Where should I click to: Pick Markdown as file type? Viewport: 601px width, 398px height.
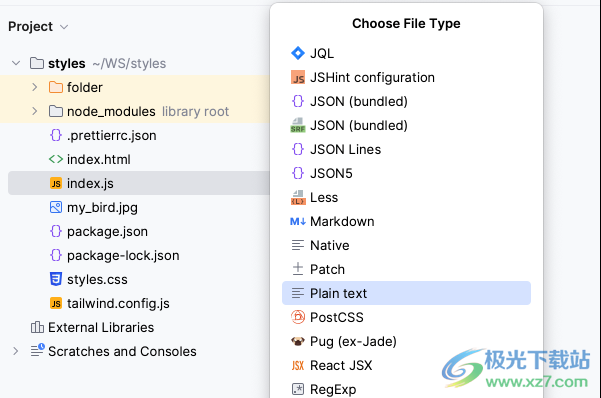click(x=406, y=221)
